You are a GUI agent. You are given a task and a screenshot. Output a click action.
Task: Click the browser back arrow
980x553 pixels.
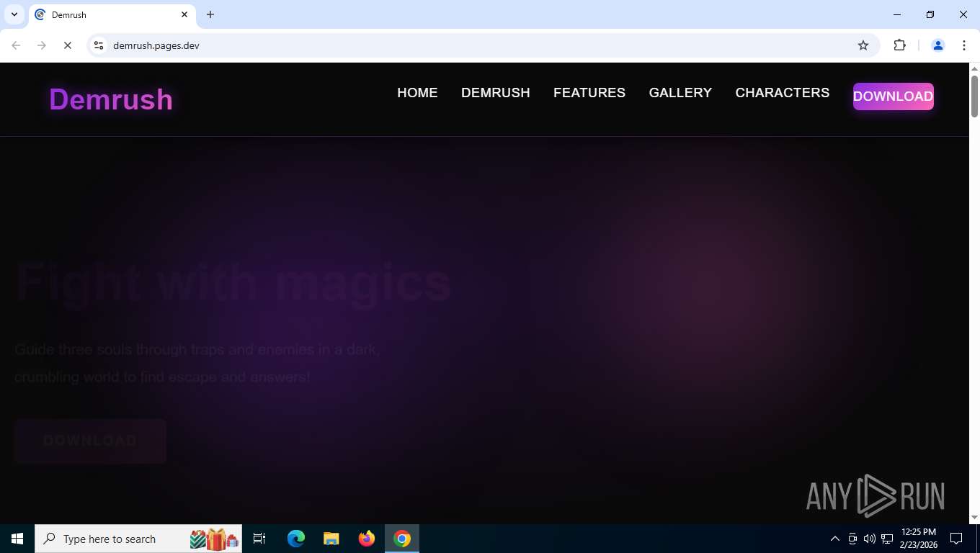[x=16, y=45]
